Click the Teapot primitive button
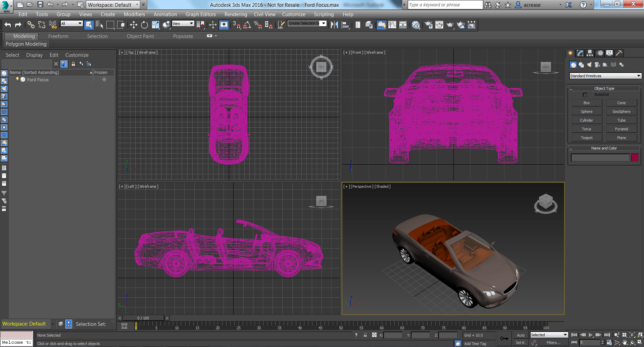The height and width of the screenshot is (347, 644). coord(586,137)
